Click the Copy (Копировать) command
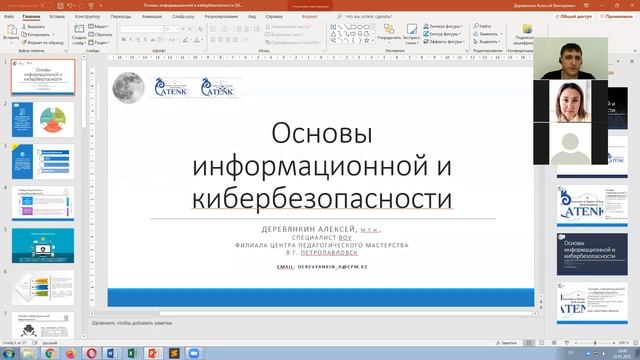 tap(36, 35)
